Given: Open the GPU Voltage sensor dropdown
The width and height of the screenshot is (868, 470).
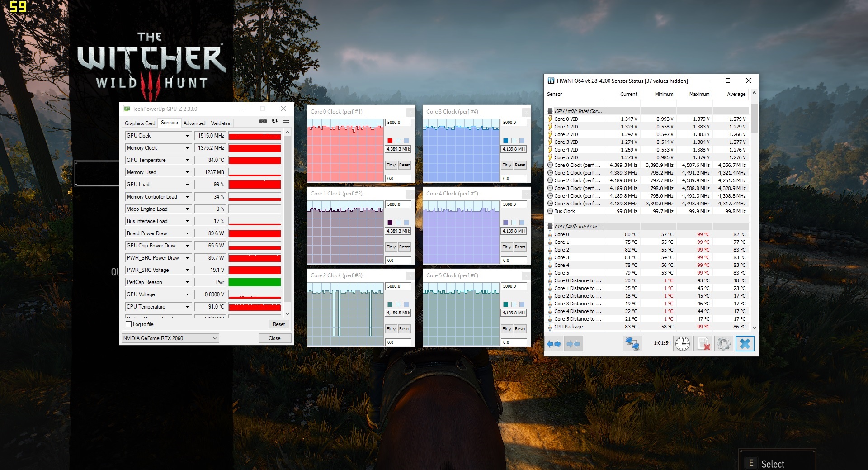Looking at the screenshot, I should (x=187, y=294).
